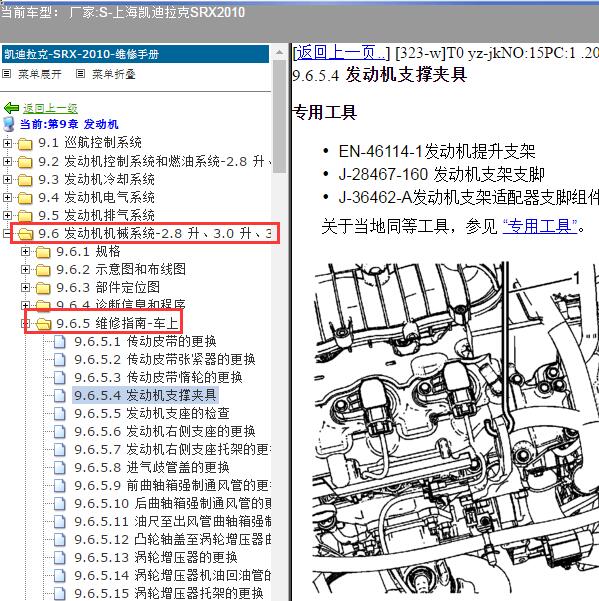Click the folder icon for 9.4 发动机电气系统

25,198
